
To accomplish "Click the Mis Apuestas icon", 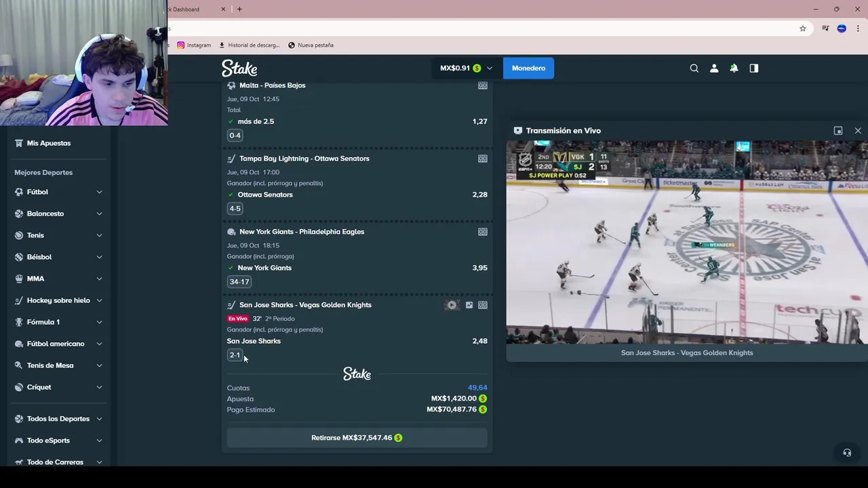I will coord(19,143).
